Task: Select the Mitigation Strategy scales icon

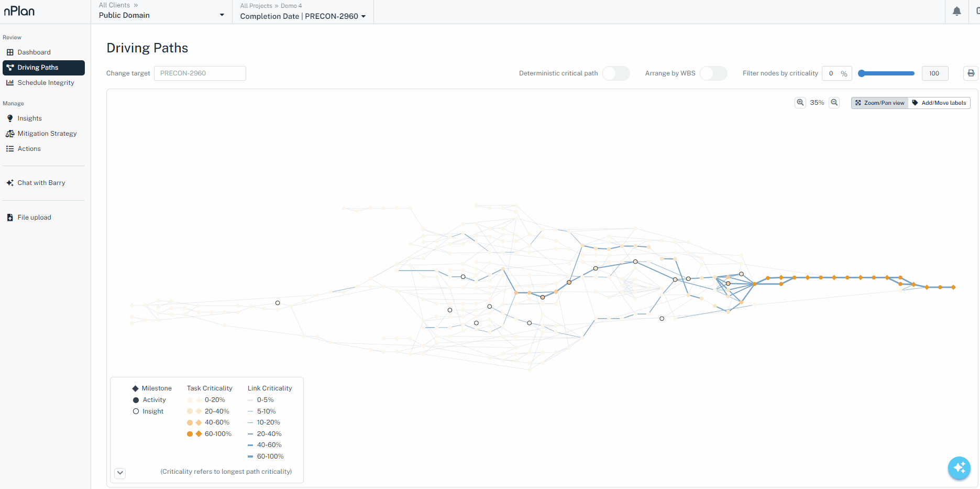Action: click(10, 133)
